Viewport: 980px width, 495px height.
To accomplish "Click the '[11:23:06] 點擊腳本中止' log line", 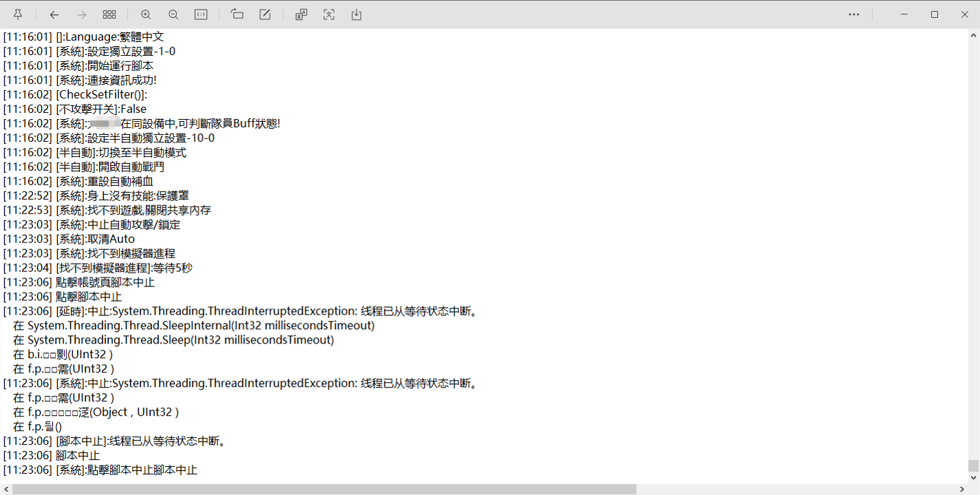I will click(x=63, y=297).
